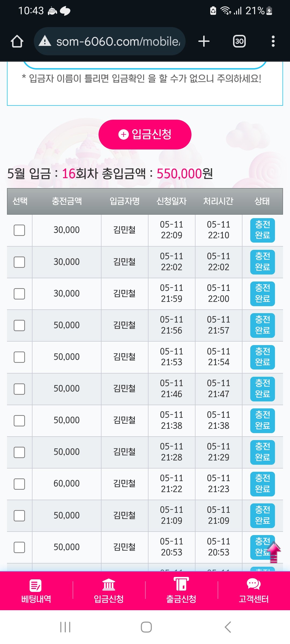Image resolution: width=290 pixels, height=644 pixels.
Task: Open the tab switcher showing 30 tabs
Action: pos(239,41)
